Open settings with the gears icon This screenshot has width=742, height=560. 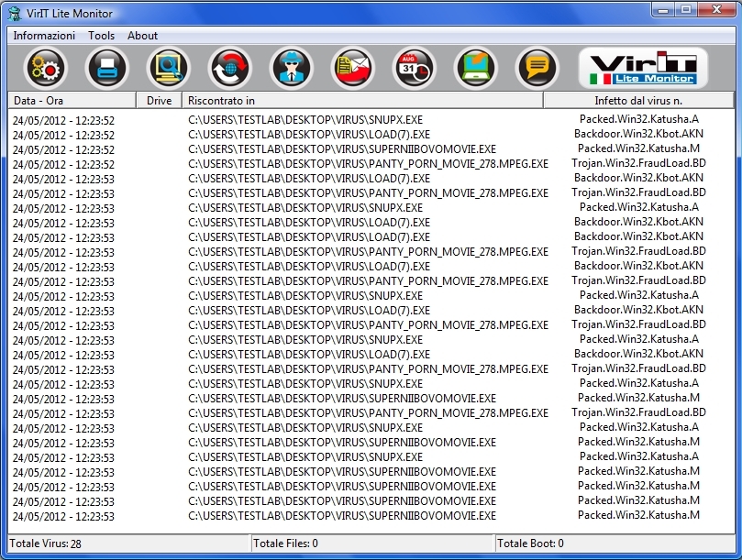click(x=46, y=68)
